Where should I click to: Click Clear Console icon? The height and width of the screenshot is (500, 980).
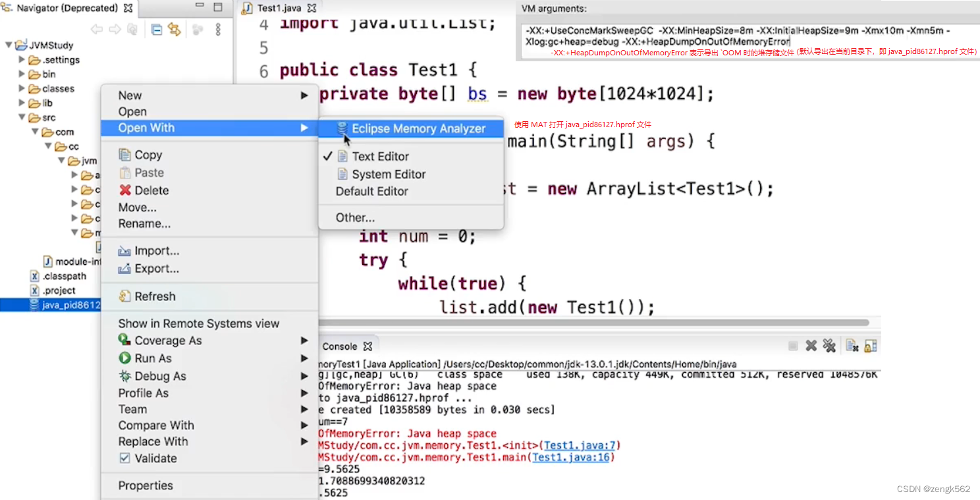(852, 346)
